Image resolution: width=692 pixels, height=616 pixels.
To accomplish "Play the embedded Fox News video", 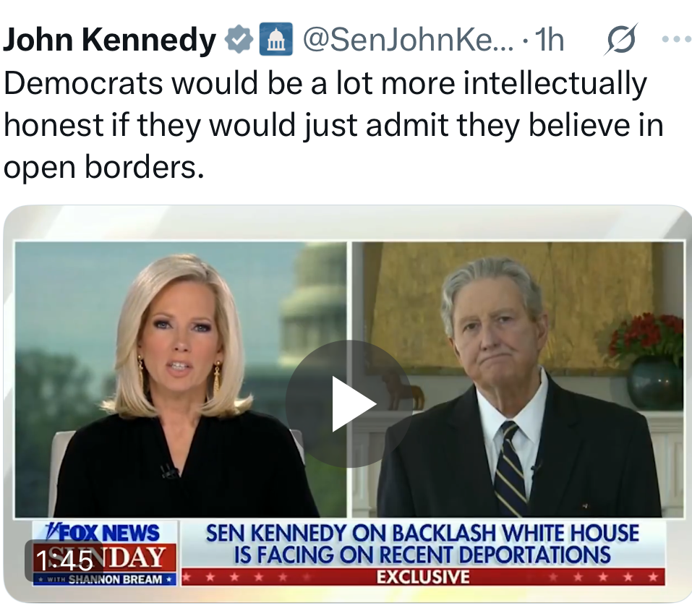I will [x=349, y=403].
